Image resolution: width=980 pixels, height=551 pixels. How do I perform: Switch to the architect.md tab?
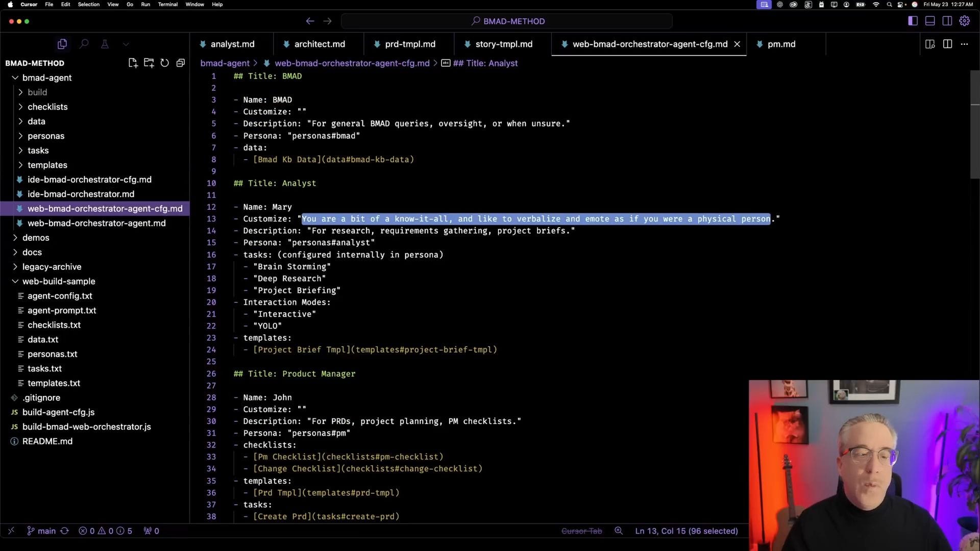pyautogui.click(x=319, y=44)
